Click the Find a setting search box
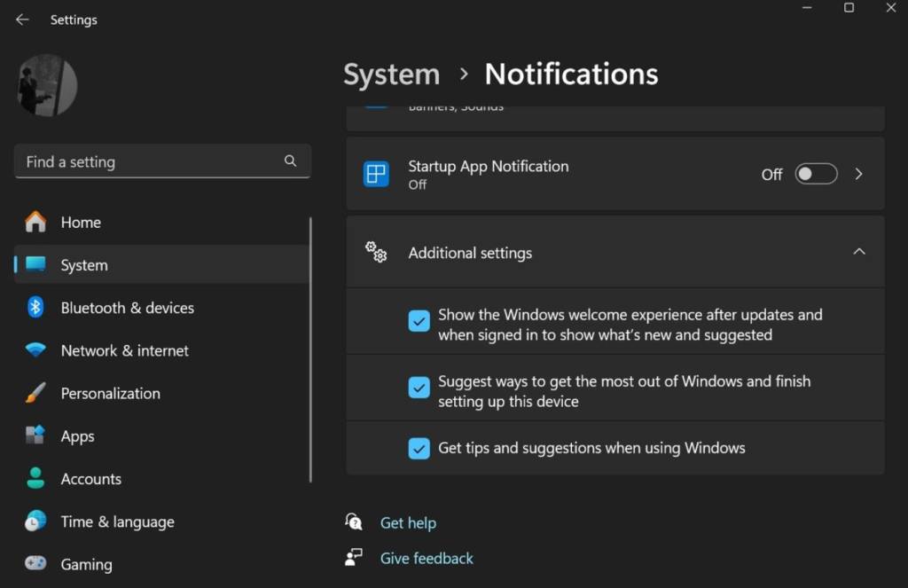The width and height of the screenshot is (908, 588). coord(151,161)
